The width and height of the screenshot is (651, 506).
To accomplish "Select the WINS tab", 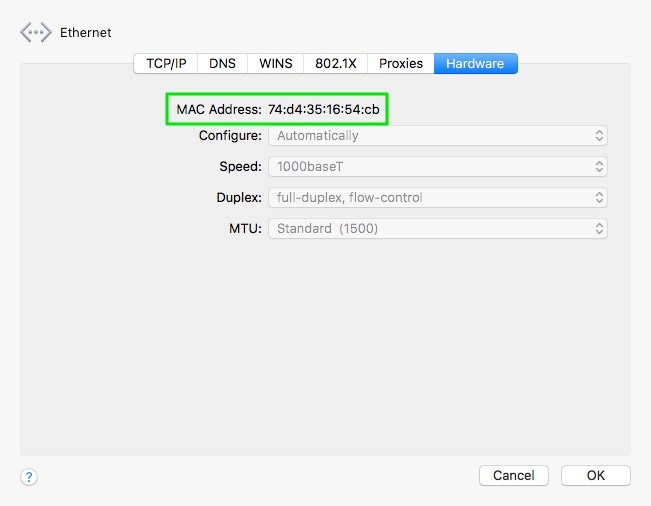I will coord(275,63).
